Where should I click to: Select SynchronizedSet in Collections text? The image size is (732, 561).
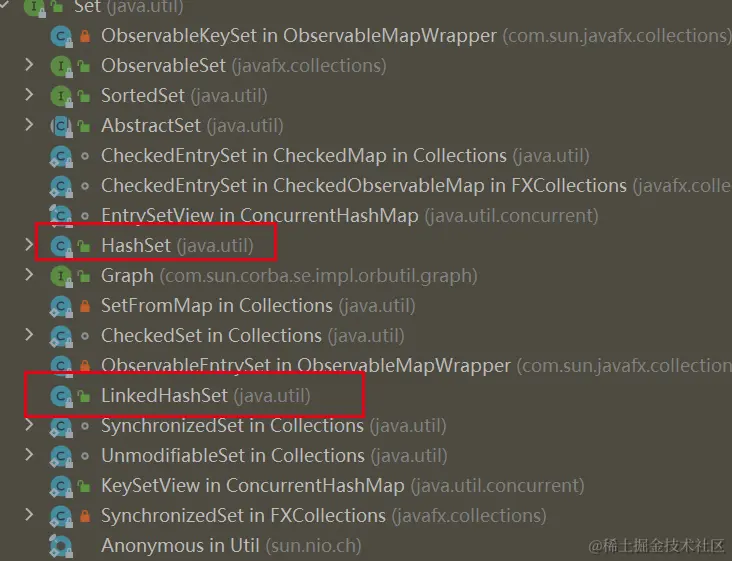coord(232,426)
